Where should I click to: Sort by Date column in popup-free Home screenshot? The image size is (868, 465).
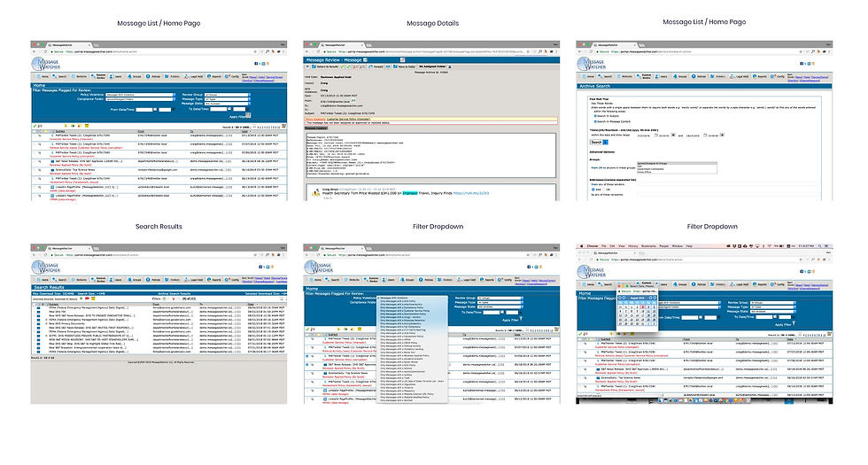[x=244, y=131]
